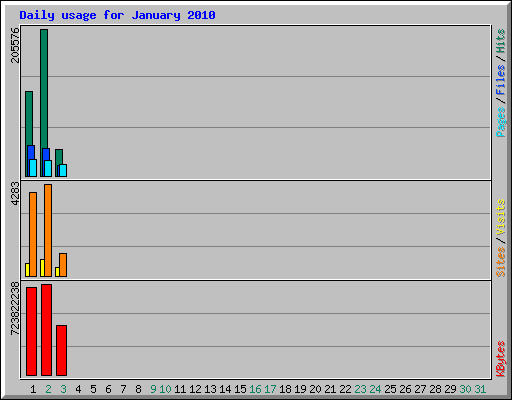Viewport: 512px width, 400px height.
Task: Click the vertical KBytes legend label
Action: 500,359
